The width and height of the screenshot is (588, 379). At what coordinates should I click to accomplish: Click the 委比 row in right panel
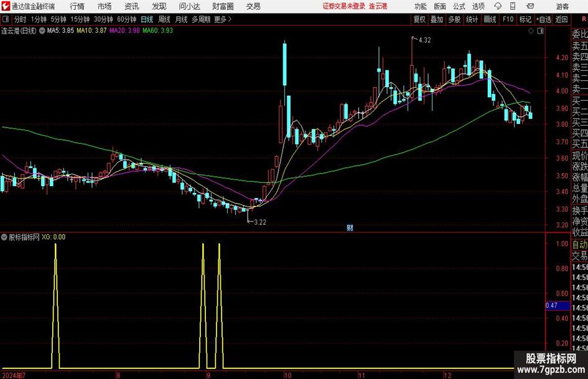coord(580,34)
